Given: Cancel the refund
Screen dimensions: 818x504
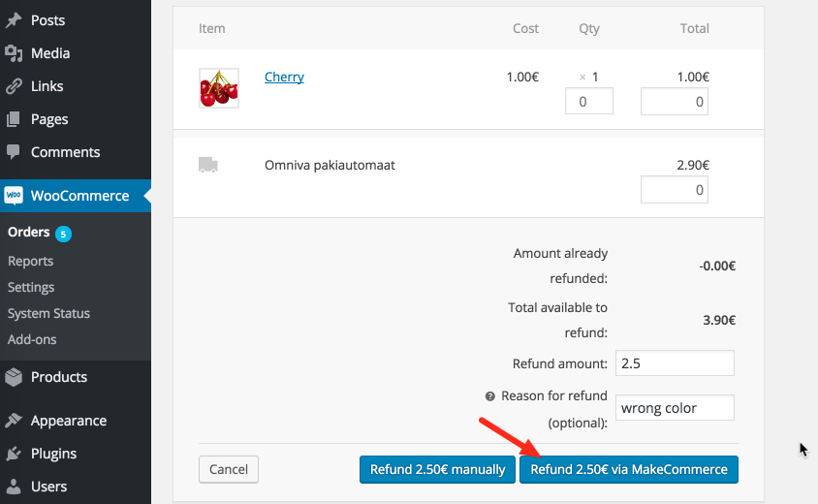Looking at the screenshot, I should (229, 469).
